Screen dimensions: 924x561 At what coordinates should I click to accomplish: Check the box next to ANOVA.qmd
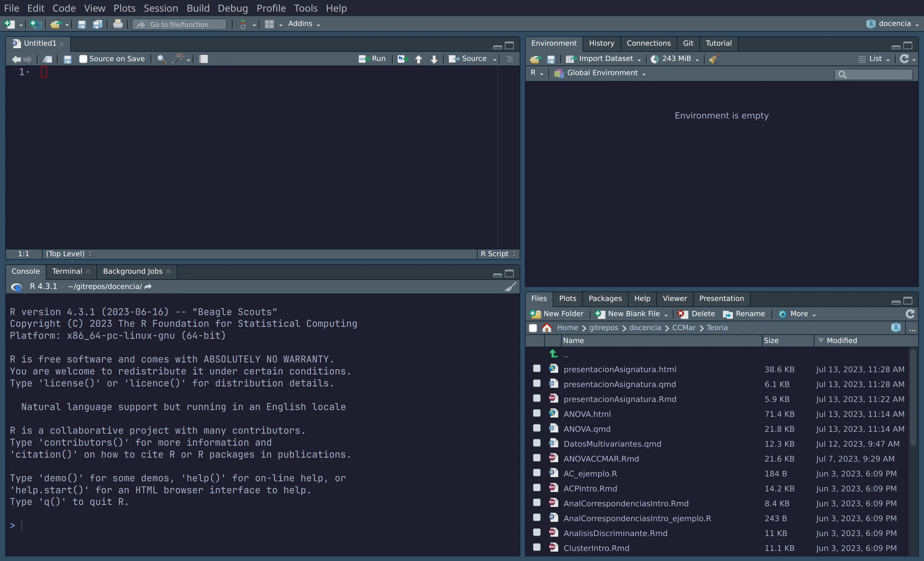pos(537,428)
